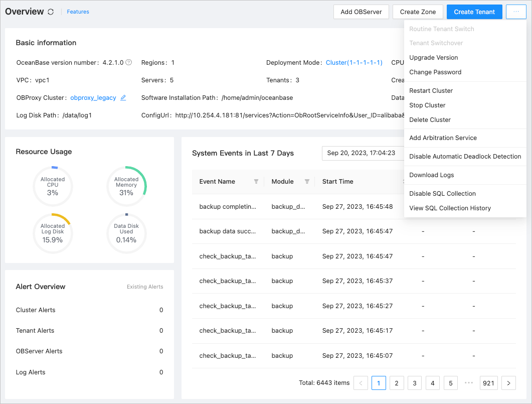This screenshot has width=532, height=404.
Task: Go to page 921 in pagination
Action: point(488,383)
